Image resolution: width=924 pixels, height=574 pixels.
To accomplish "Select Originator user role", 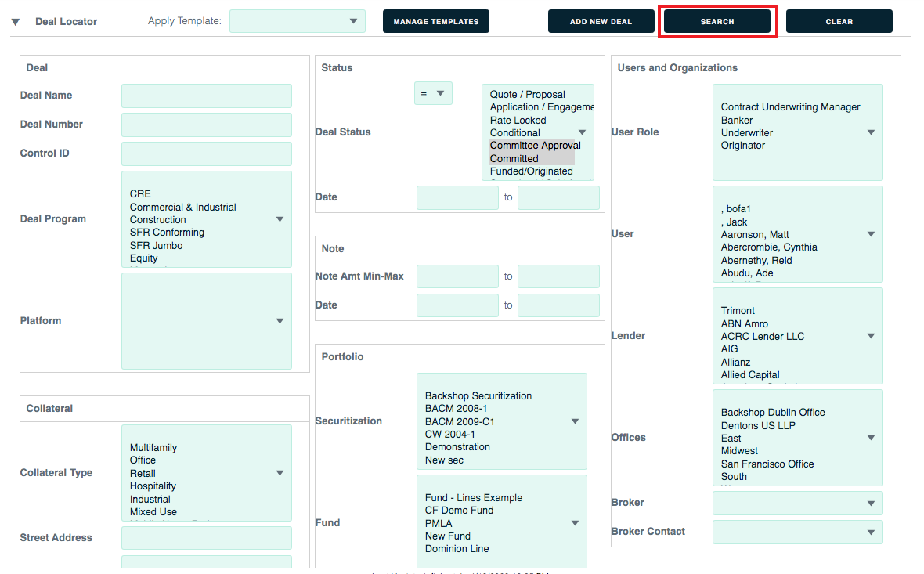I will pyautogui.click(x=742, y=146).
